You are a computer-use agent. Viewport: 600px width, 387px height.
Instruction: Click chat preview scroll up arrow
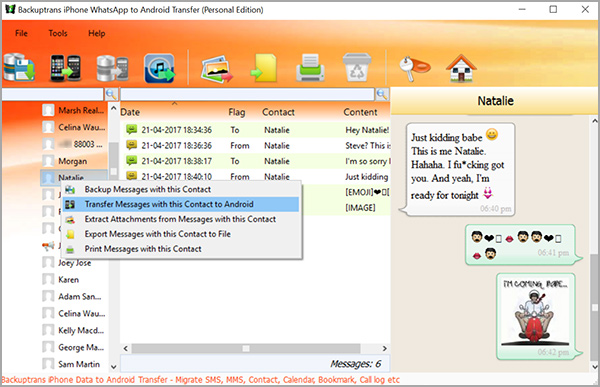(x=595, y=121)
